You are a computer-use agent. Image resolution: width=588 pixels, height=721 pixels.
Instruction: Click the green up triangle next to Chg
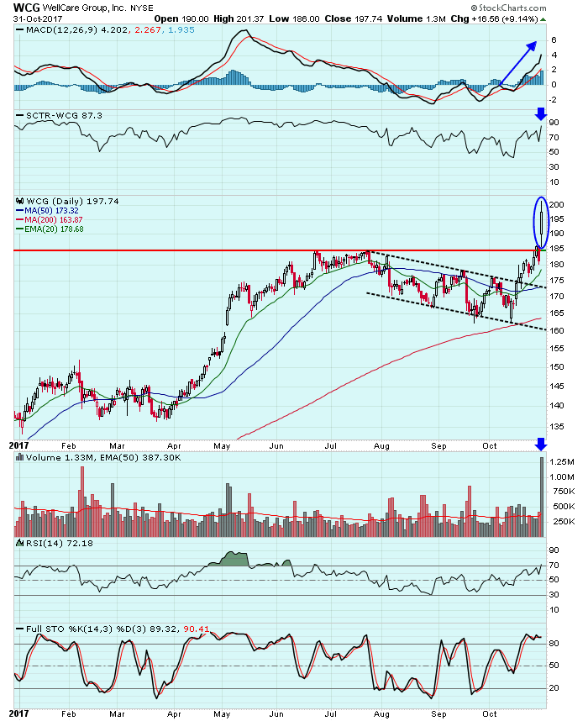point(543,19)
